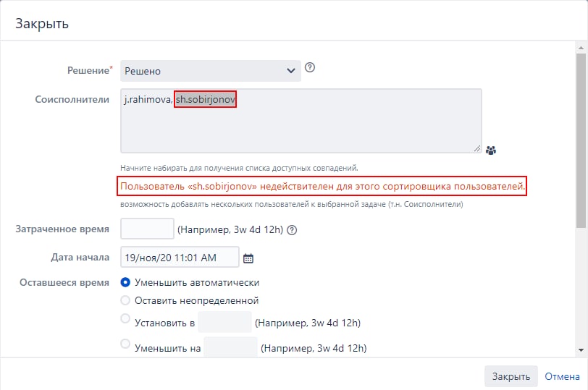Viewport: 588px width, 390px height.
Task: Click the Установить в time input
Action: 224,322
